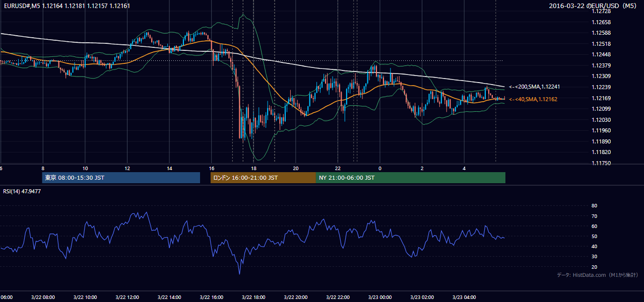The height and width of the screenshot is (302, 644).
Task: Select the 200 SMA label 1.12241
Action: pos(534,87)
